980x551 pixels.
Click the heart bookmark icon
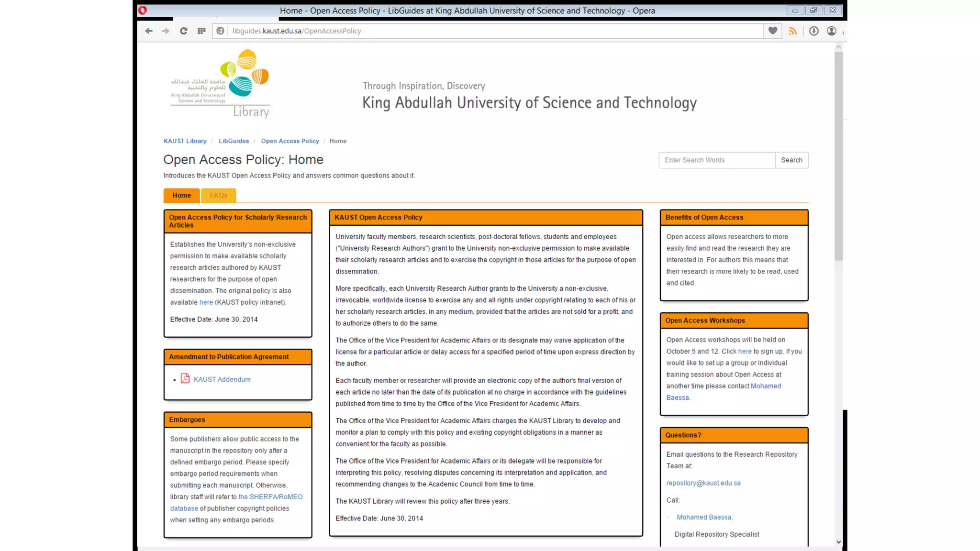(773, 31)
